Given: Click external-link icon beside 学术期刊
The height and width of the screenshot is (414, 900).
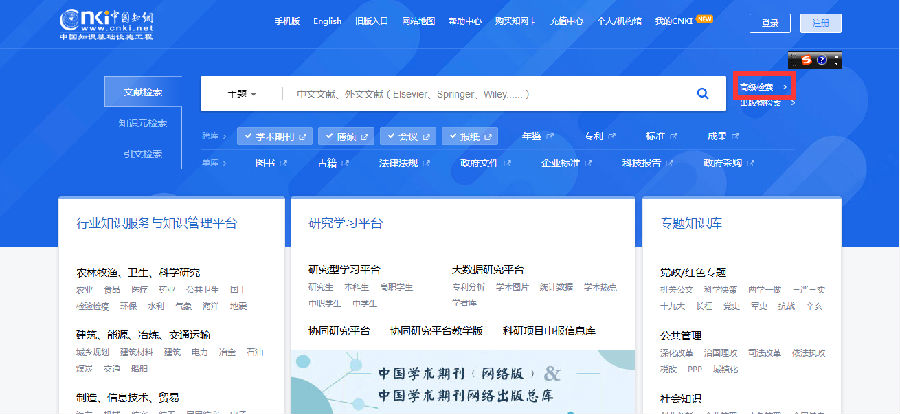Looking at the screenshot, I should tap(302, 137).
